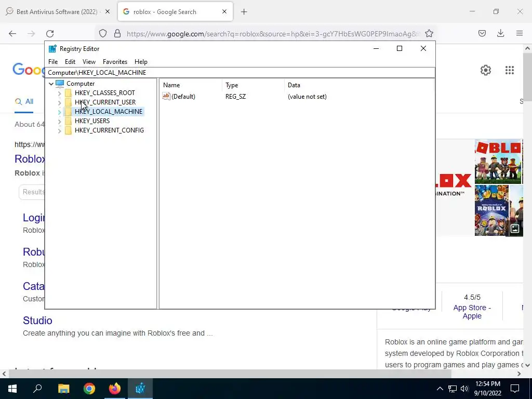Click the Registry Editor title bar icon
Image resolution: width=532 pixels, height=399 pixels.
(52, 48)
